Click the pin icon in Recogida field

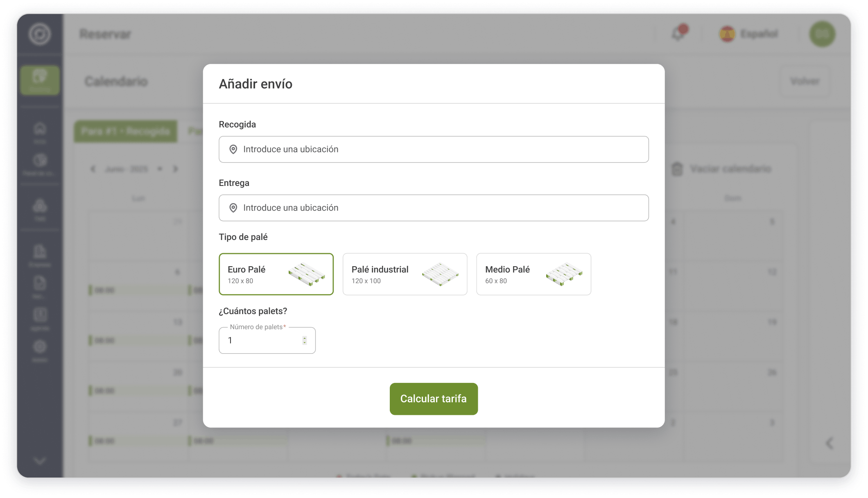click(x=233, y=149)
